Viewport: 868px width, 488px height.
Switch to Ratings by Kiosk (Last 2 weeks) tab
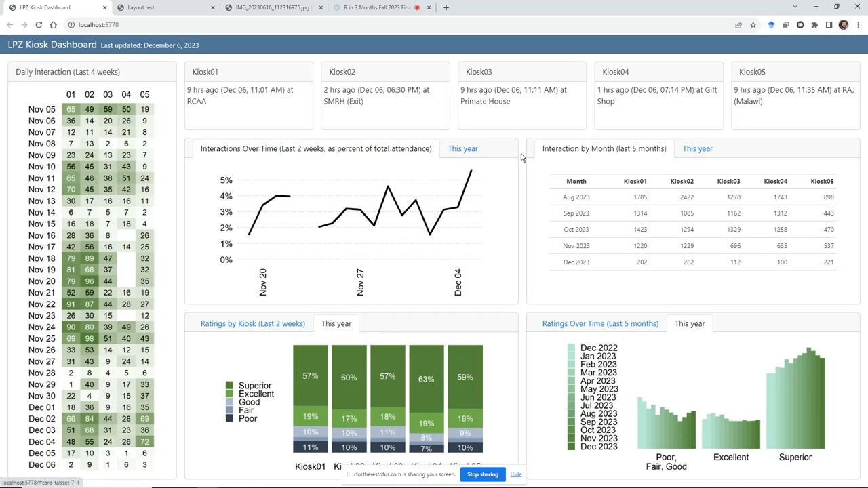252,323
